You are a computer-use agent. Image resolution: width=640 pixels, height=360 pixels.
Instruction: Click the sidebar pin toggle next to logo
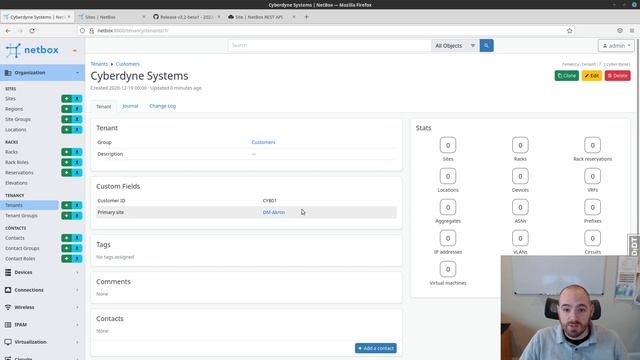75,51
